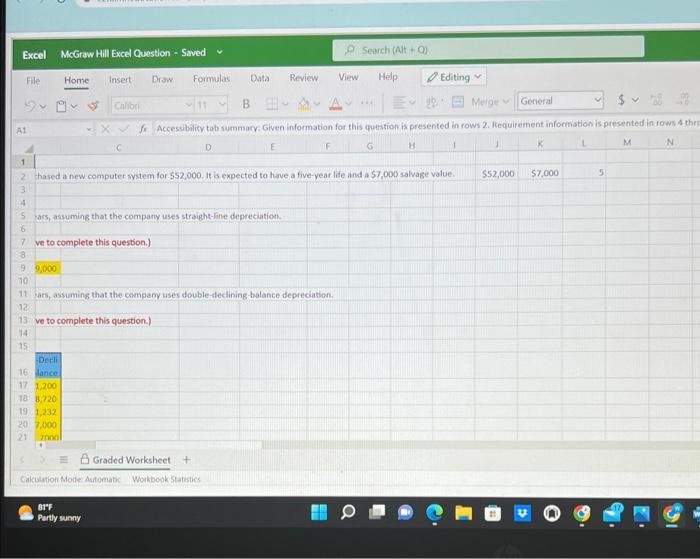Open the weather widget 81°F
The width and height of the screenshot is (700, 559).
(50, 513)
